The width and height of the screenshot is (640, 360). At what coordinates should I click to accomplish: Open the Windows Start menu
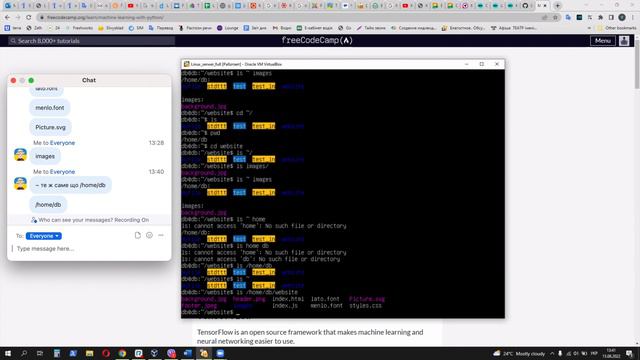click(7, 353)
